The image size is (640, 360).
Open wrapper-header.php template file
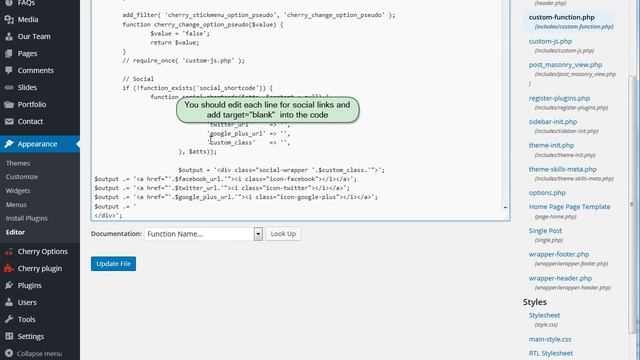tap(560, 278)
